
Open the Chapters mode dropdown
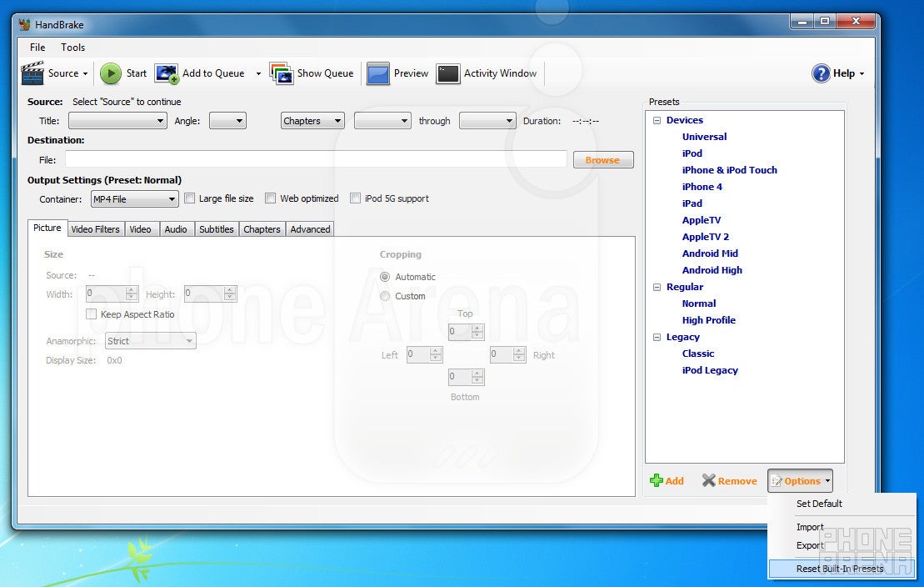[312, 121]
